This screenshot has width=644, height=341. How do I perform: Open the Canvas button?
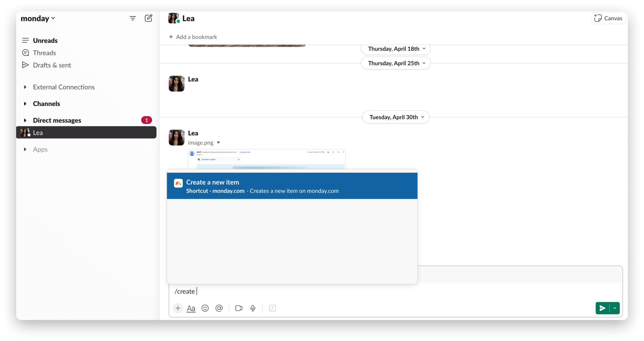(608, 18)
